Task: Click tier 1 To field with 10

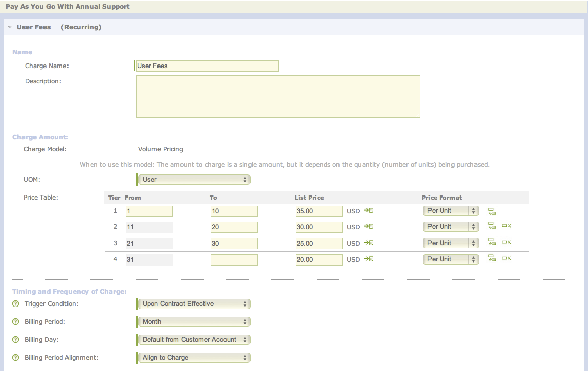Action: coord(234,211)
